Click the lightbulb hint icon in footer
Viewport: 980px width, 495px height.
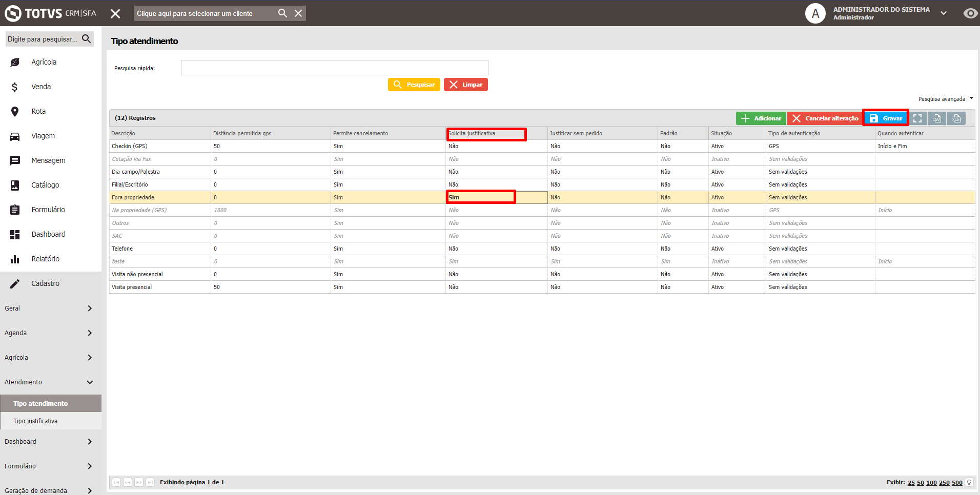click(x=969, y=482)
